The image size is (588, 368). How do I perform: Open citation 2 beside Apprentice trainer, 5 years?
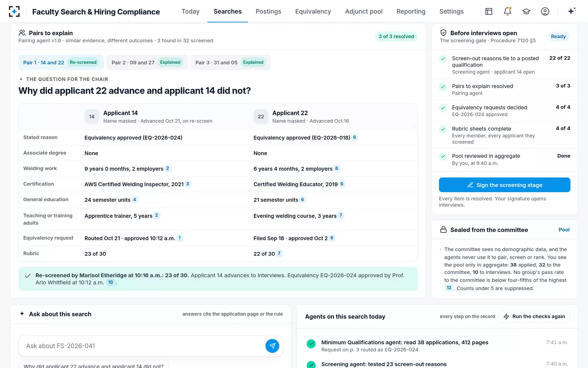[x=157, y=215]
